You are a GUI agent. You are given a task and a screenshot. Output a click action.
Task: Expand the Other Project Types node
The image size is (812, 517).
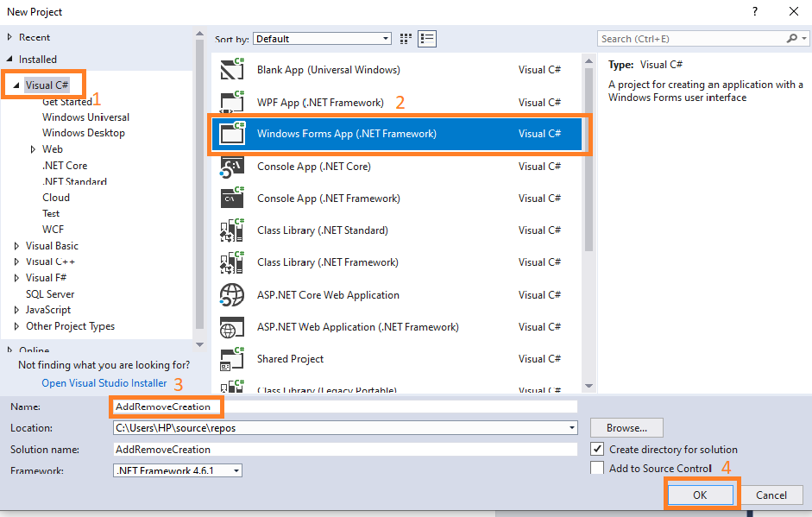[16, 326]
